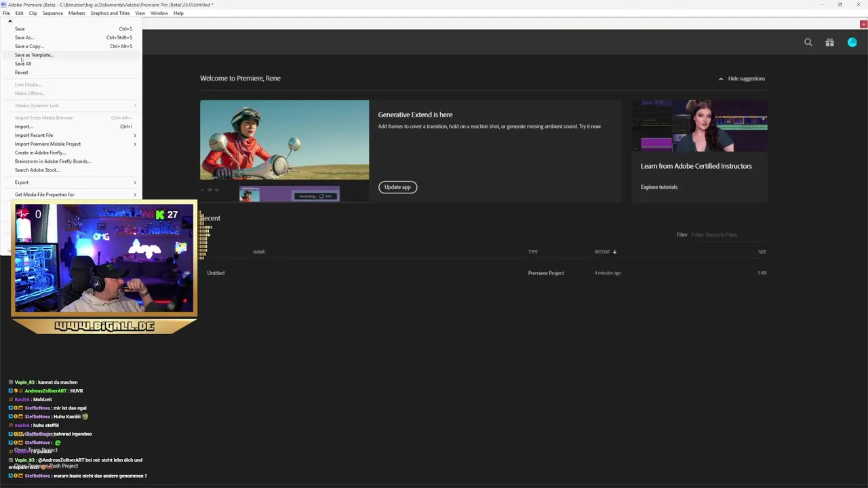Open the user profile avatar
This screenshot has width=868, height=488.
pos(852,42)
